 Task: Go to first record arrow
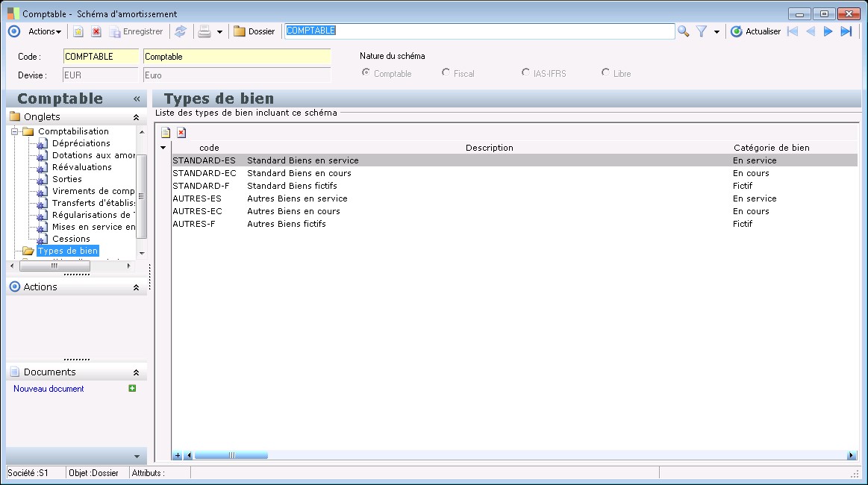click(x=793, y=31)
